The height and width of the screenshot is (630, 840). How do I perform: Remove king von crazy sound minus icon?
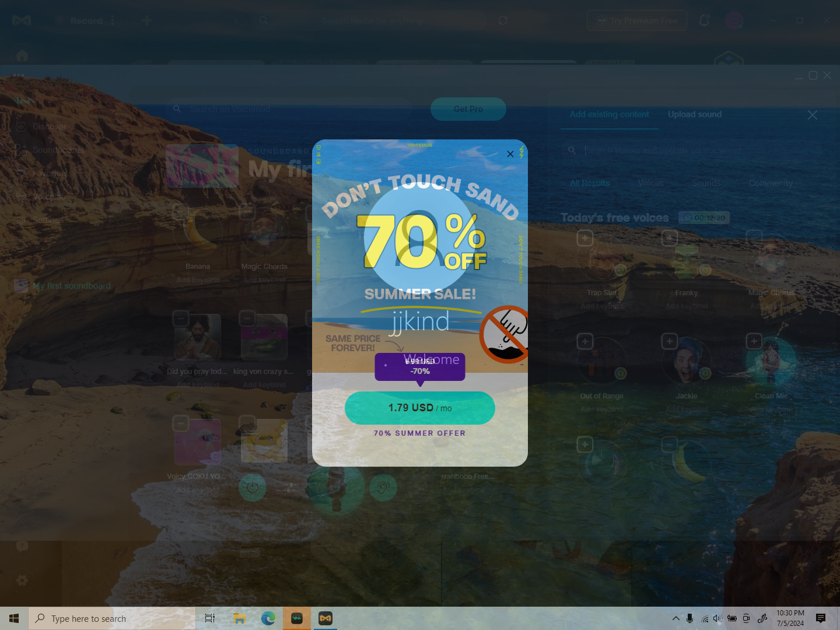(x=247, y=318)
